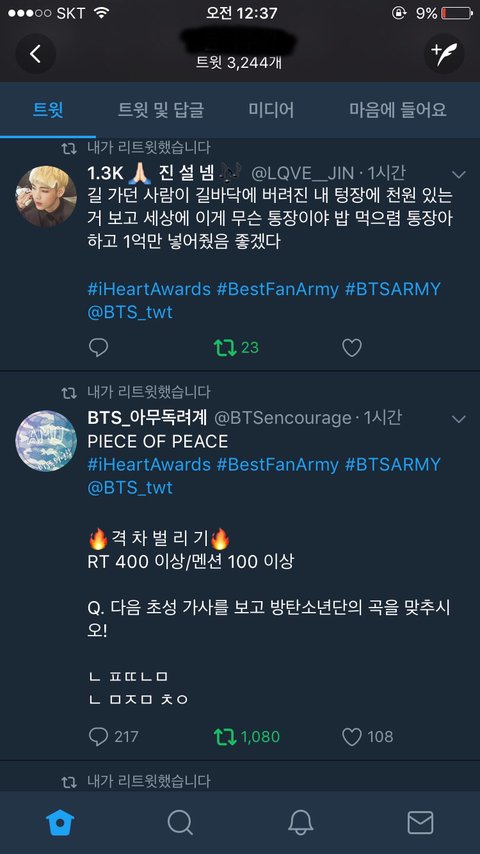Open the Search magnifier tab
The image size is (480, 854).
pos(180,822)
